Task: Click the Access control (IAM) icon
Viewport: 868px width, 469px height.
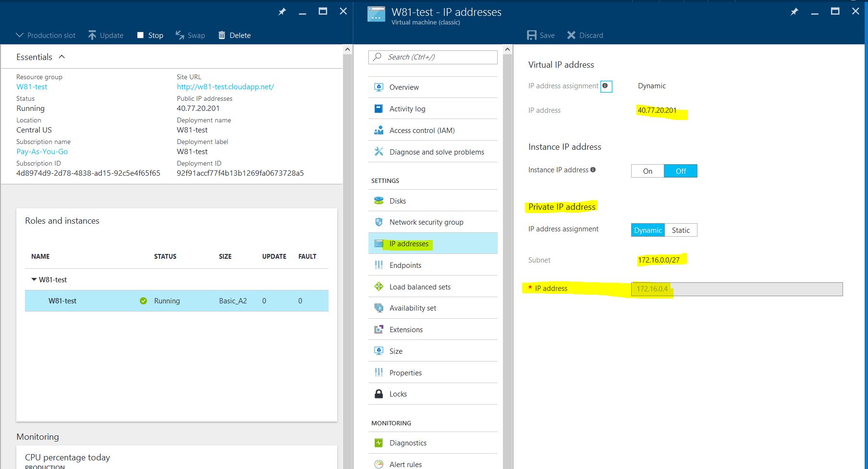Action: point(379,130)
